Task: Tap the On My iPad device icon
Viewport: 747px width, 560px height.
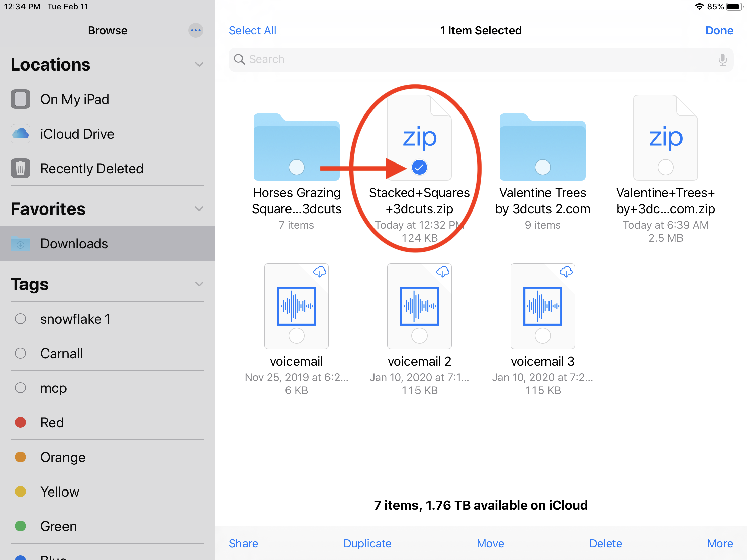Action: (x=20, y=99)
